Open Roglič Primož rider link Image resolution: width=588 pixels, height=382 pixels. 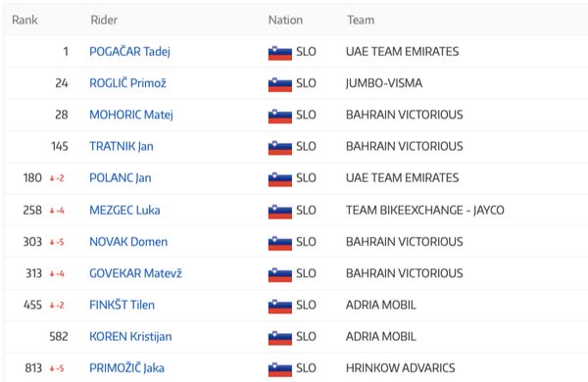(x=127, y=83)
